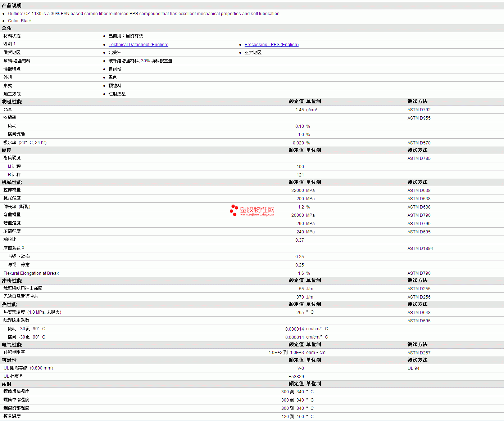This screenshot has width=504, height=421.
Task: Select the ASTM D696 test method text
Action: tap(419, 321)
